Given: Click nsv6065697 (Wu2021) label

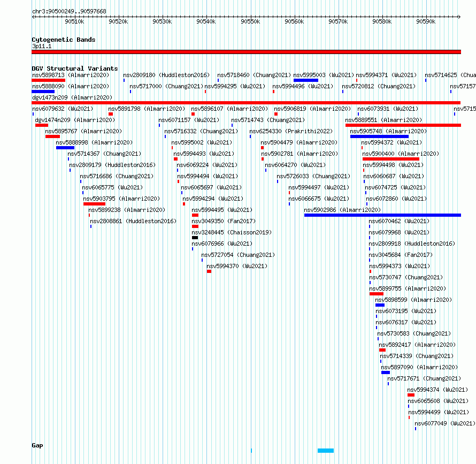Looking at the screenshot, I should coord(211,187).
